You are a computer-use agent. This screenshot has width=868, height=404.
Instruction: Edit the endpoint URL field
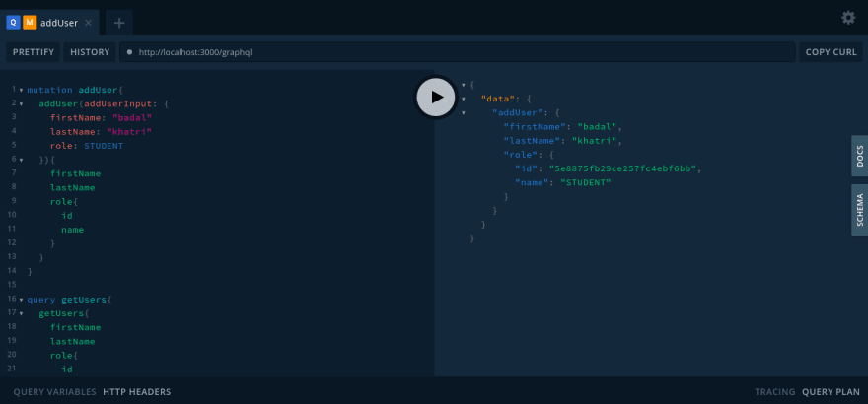coord(458,52)
